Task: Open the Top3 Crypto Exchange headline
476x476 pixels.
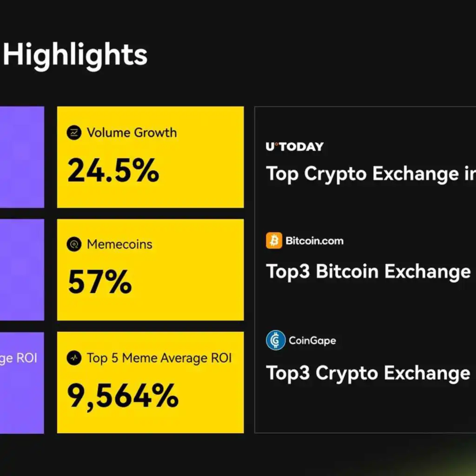Action: (368, 373)
